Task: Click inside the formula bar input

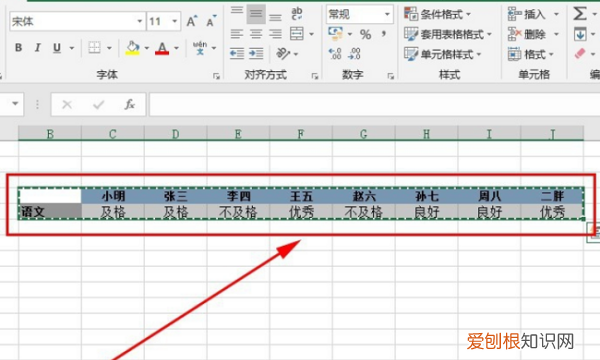Action: point(374,104)
